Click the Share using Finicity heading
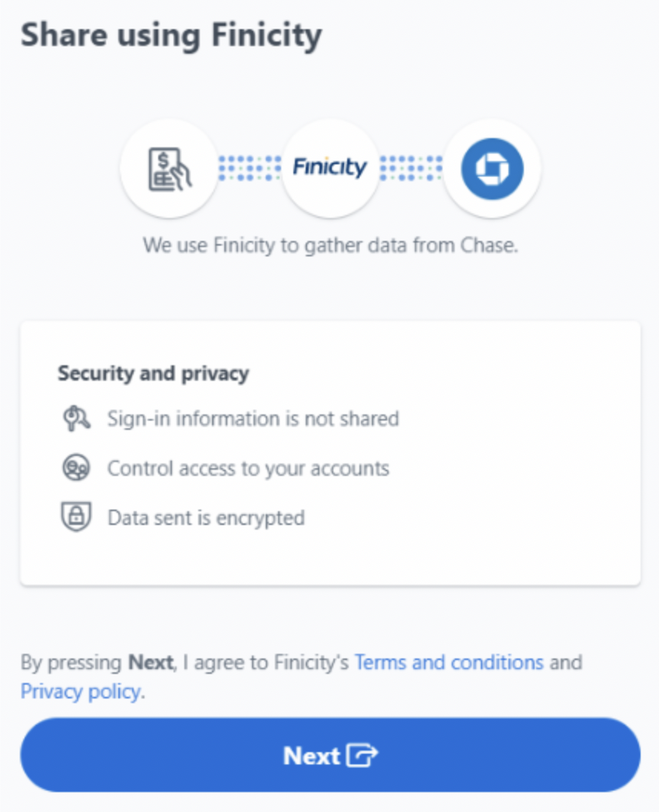Image resolution: width=659 pixels, height=812 pixels. 171,35
